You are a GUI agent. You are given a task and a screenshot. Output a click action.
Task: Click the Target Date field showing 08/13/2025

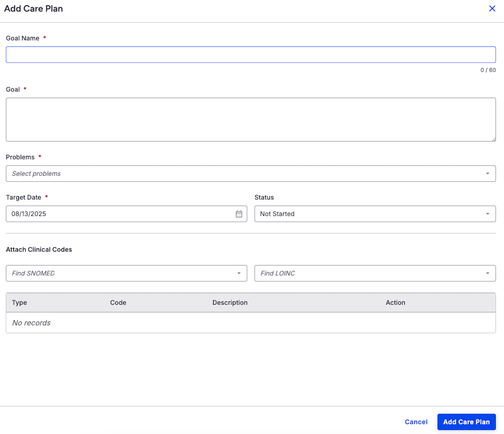[120, 214]
